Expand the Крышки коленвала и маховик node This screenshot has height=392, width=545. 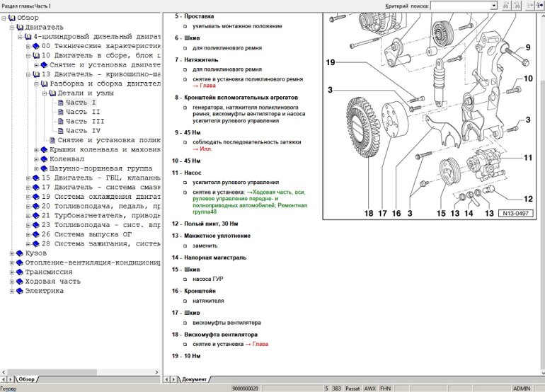click(x=37, y=150)
